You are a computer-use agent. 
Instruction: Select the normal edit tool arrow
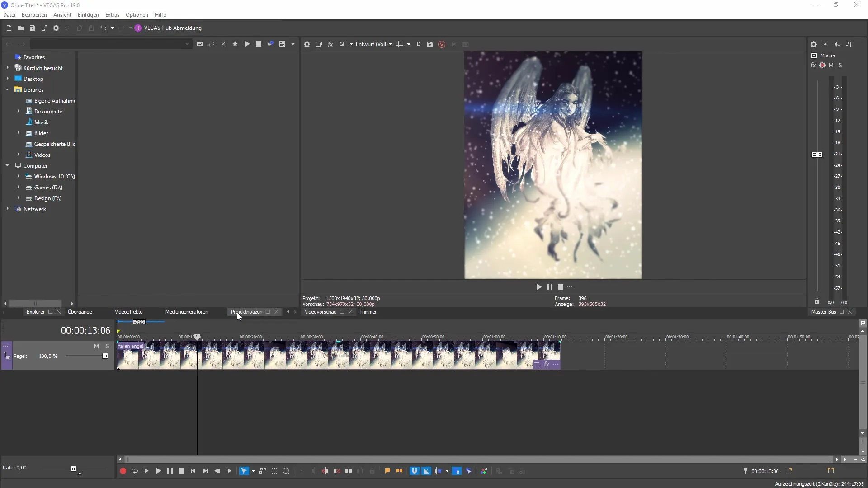coord(244,471)
